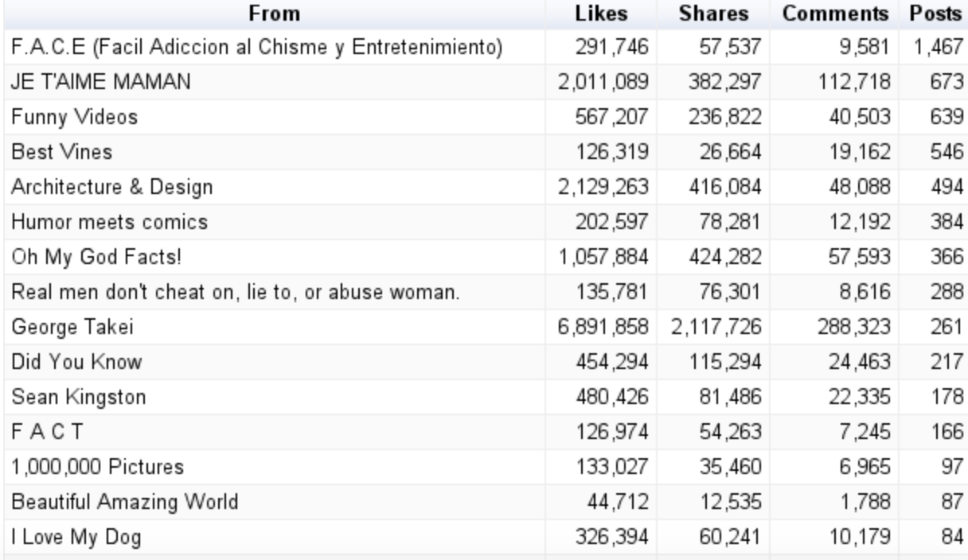Sort by Comments column header
Screen dimensions: 968x560
click(x=834, y=14)
